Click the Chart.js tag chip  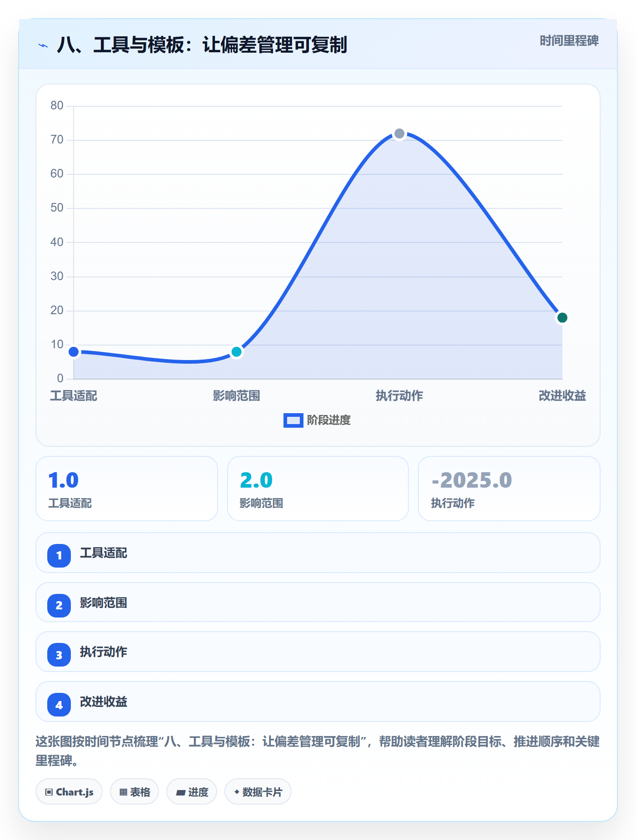(69, 792)
